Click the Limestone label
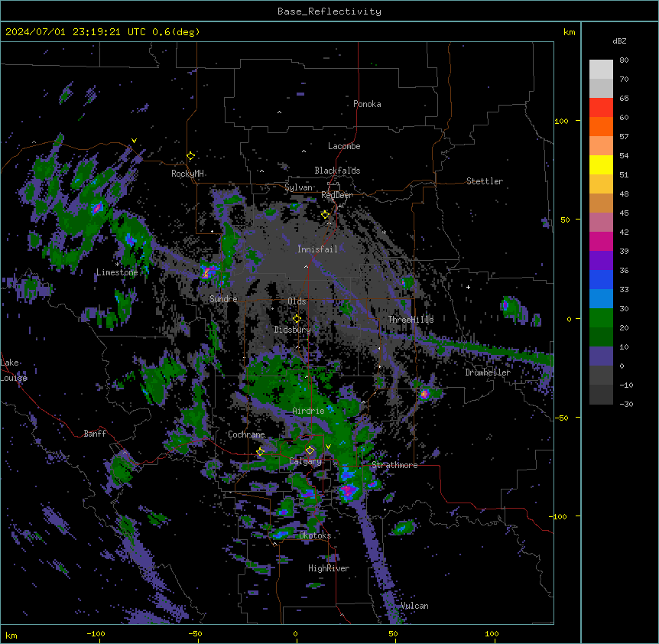This screenshot has width=659, height=644. click(117, 272)
